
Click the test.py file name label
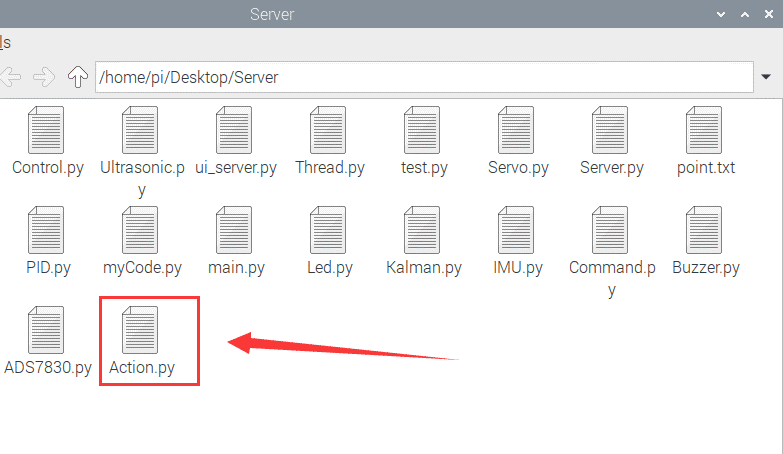pyautogui.click(x=424, y=168)
